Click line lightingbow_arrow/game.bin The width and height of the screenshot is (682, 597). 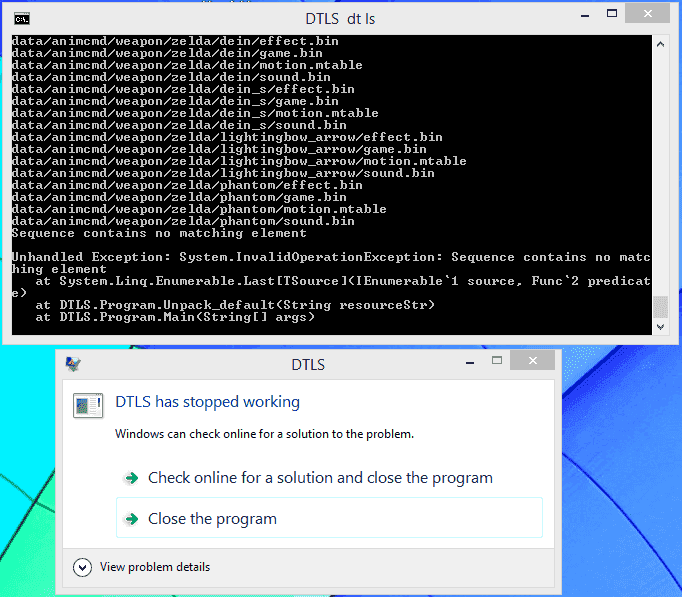219,149
